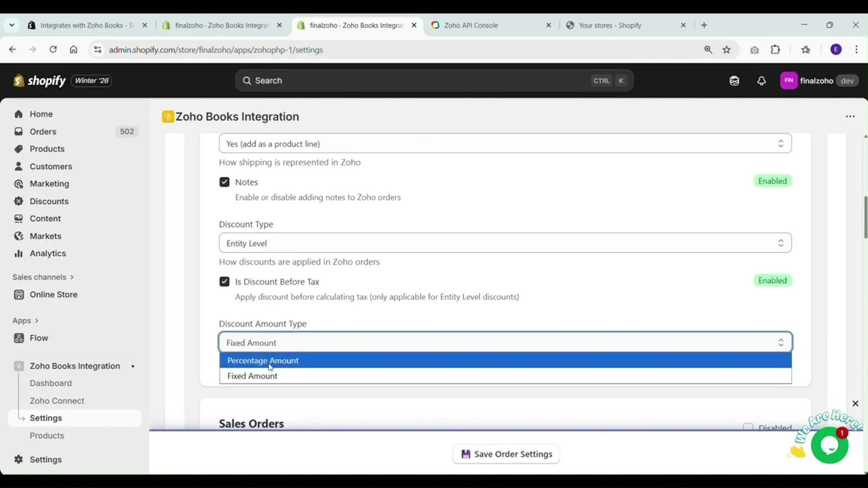Click the Discount Amount Type select box

505,342
